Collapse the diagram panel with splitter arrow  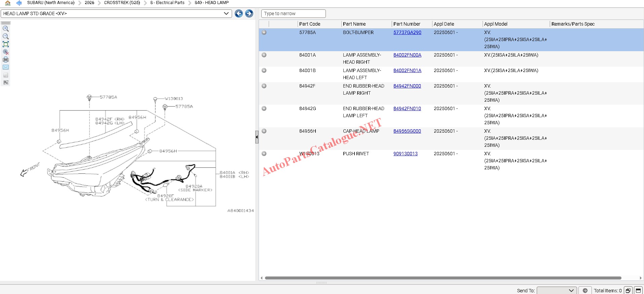(257, 137)
